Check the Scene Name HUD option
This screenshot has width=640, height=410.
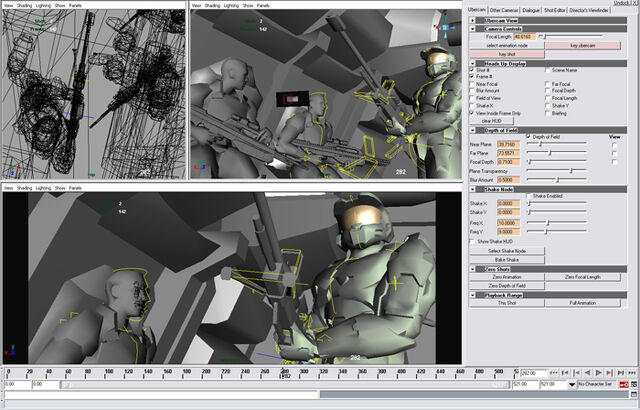tap(547, 70)
